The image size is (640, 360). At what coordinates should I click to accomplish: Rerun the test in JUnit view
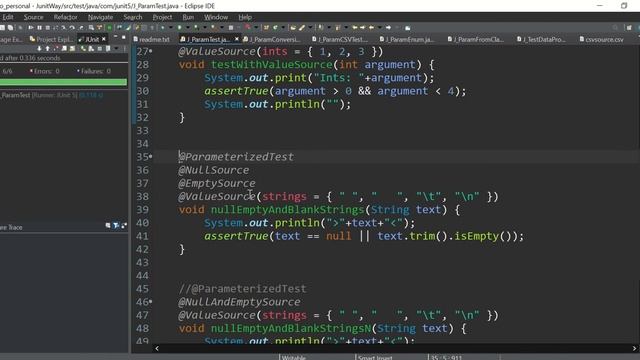[x=83, y=49]
